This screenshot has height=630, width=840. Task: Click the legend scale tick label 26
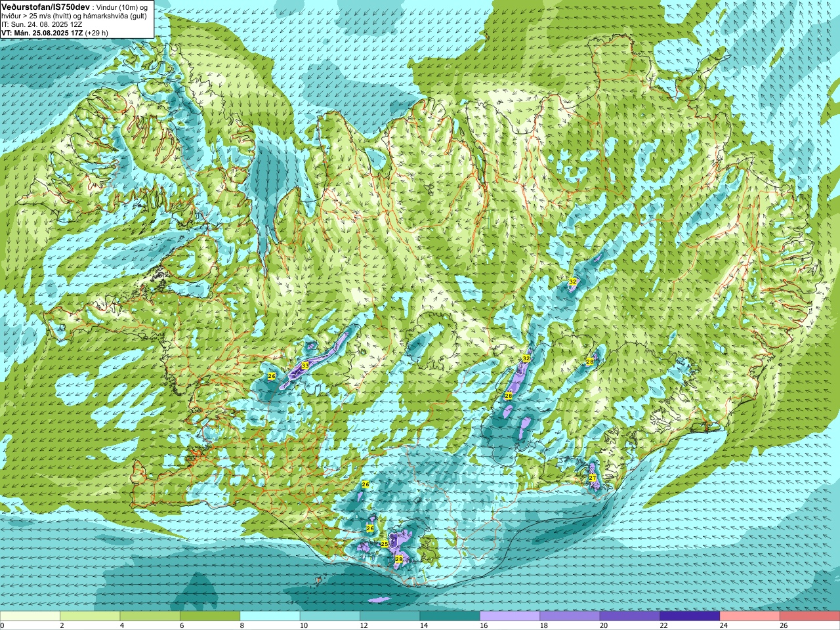click(x=784, y=625)
